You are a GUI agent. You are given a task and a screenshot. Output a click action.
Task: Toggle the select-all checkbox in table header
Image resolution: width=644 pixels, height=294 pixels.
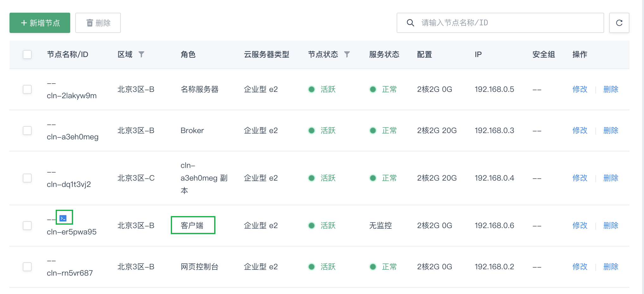(27, 54)
